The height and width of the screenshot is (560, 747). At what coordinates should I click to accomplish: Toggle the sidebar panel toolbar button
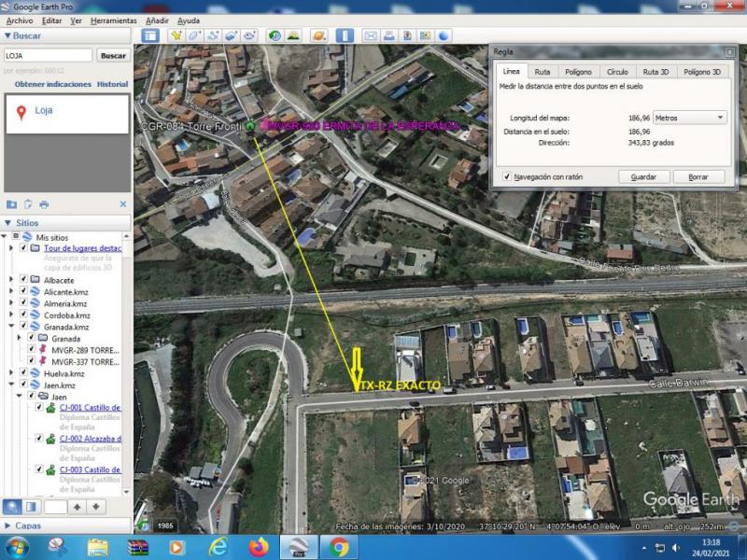click(150, 35)
